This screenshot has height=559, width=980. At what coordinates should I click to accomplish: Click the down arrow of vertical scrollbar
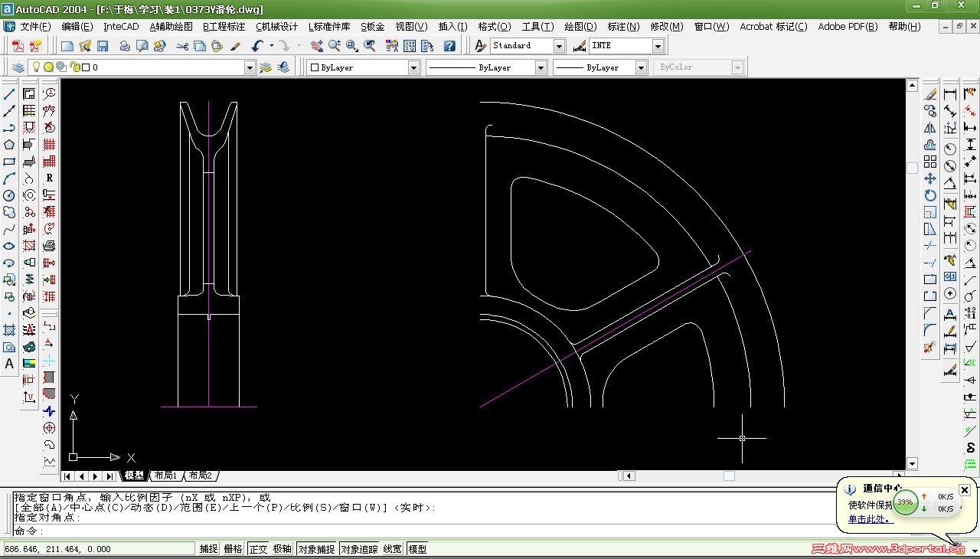click(912, 463)
